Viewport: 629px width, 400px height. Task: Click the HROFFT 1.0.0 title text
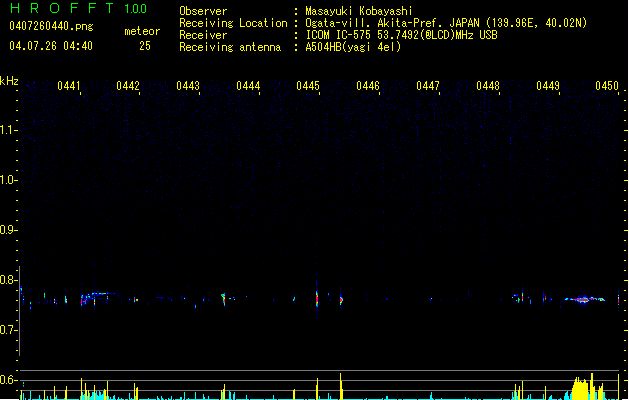point(78,8)
